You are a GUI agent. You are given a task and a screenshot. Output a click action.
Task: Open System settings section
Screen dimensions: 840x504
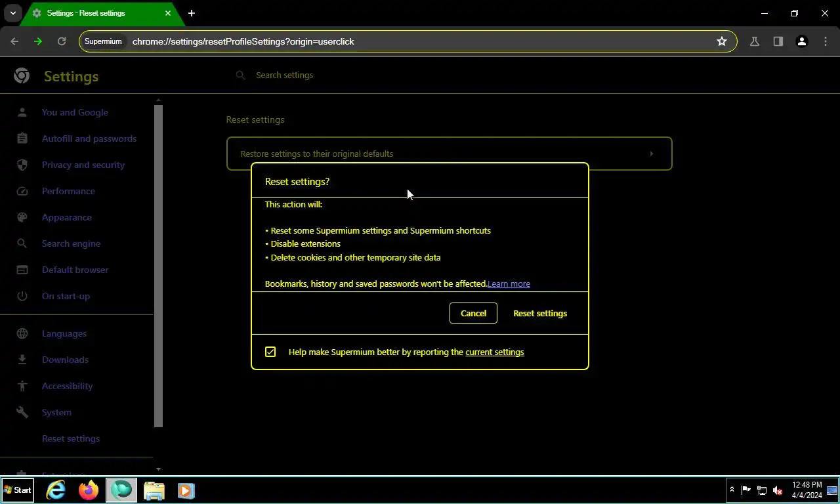coord(56,412)
